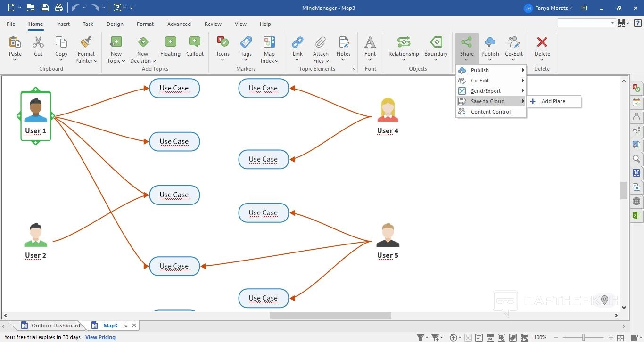644x342 pixels.
Task: Switch to the Outlook Dashboard document tab
Action: [x=55, y=326]
